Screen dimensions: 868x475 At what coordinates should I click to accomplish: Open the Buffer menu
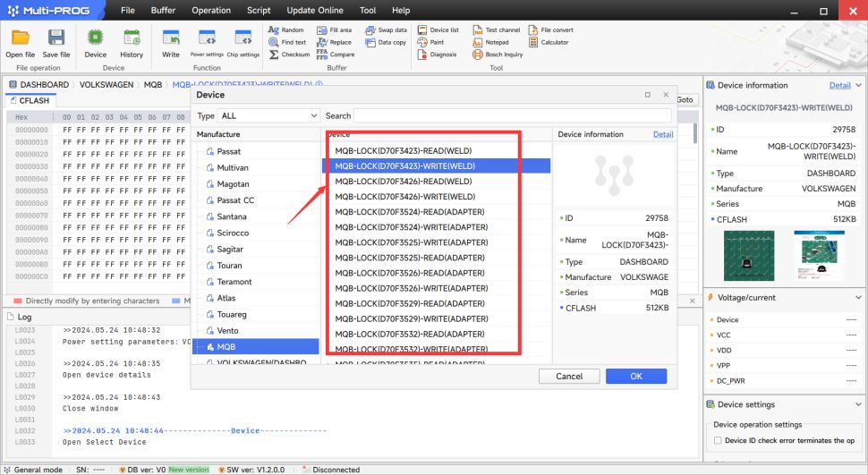163,11
